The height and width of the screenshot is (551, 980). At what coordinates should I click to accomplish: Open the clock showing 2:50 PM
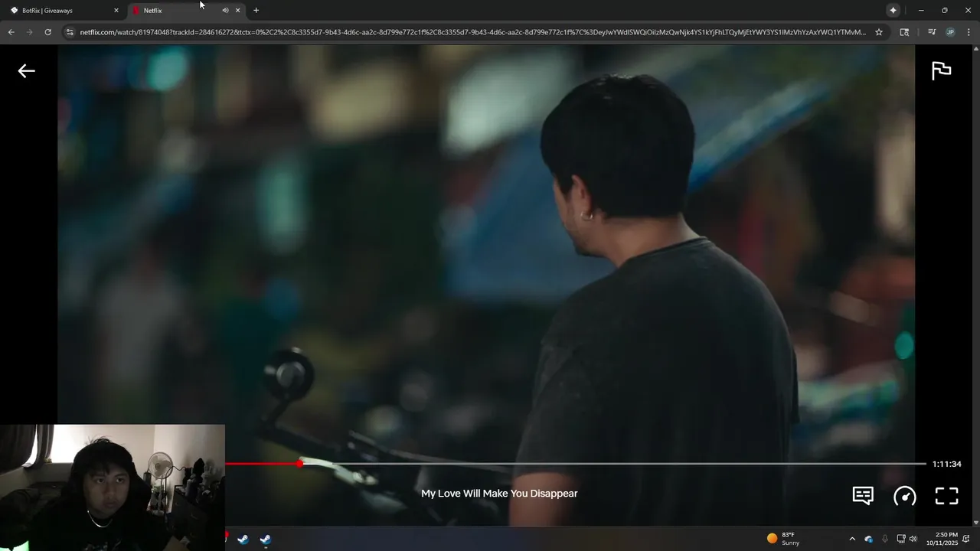click(942, 539)
